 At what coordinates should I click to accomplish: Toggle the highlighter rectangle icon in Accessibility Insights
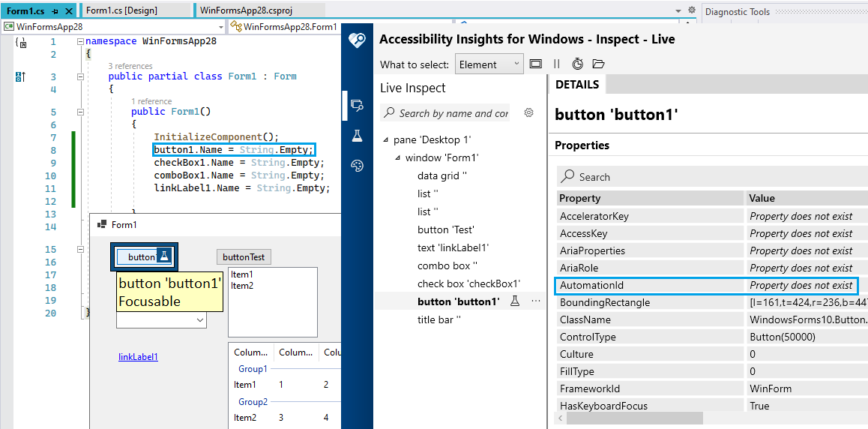(535, 64)
